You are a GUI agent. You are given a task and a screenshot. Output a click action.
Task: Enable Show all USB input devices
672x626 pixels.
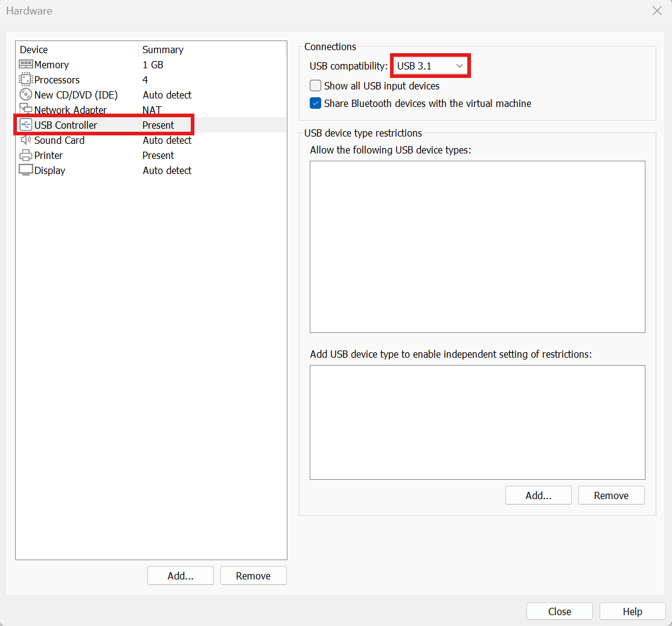[x=315, y=86]
